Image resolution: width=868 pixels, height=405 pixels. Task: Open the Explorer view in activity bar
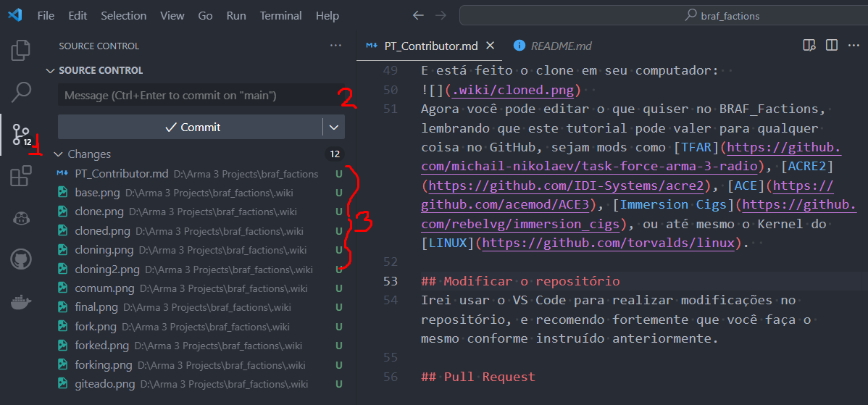coord(21,50)
